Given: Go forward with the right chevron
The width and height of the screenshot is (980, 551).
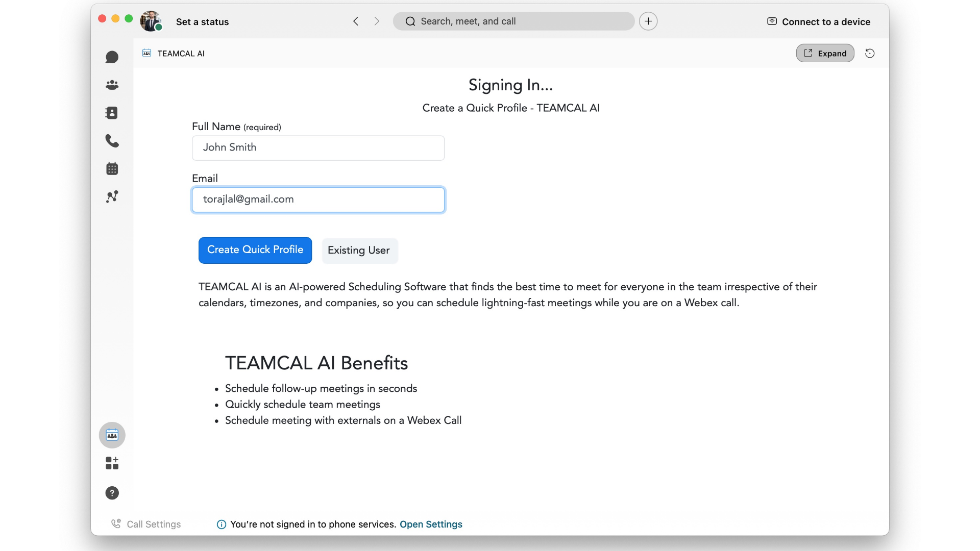Looking at the screenshot, I should click(377, 21).
